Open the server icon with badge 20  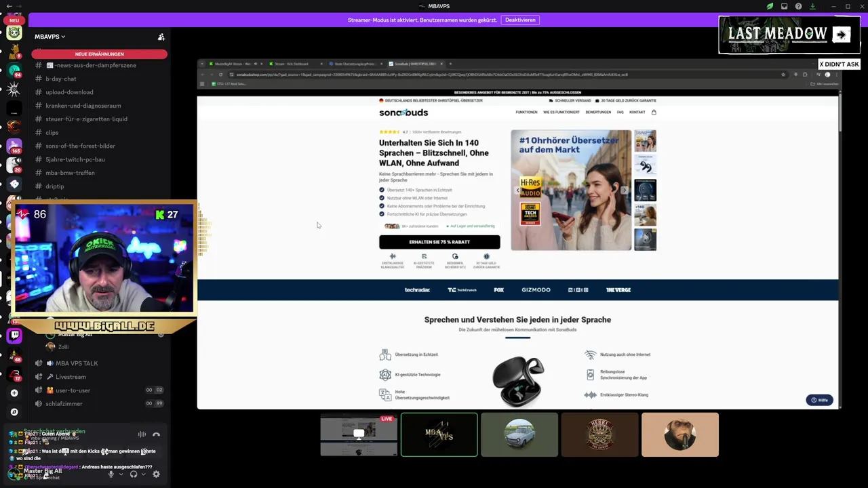click(14, 165)
